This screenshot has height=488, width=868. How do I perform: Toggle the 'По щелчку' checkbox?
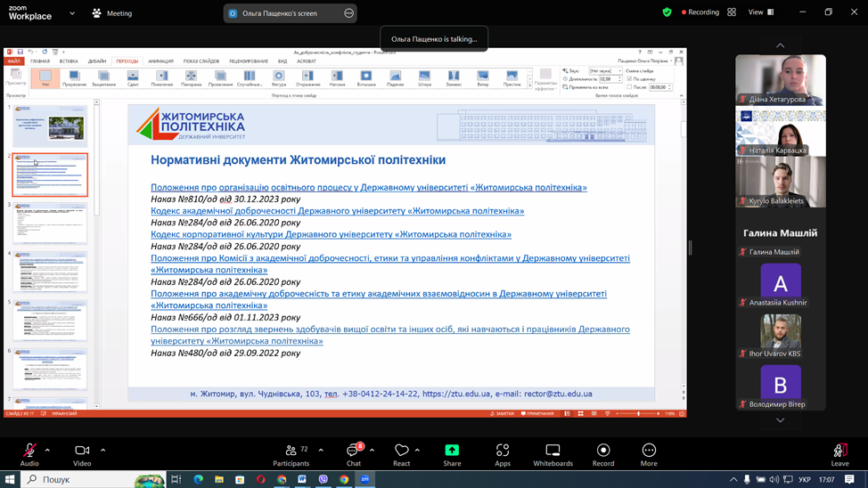tap(629, 79)
